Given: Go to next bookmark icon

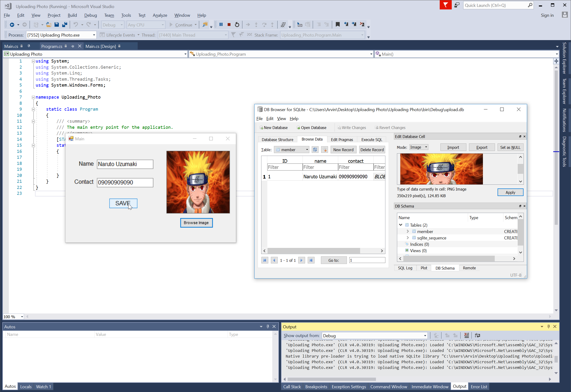Looking at the screenshot, I should tap(354, 24).
